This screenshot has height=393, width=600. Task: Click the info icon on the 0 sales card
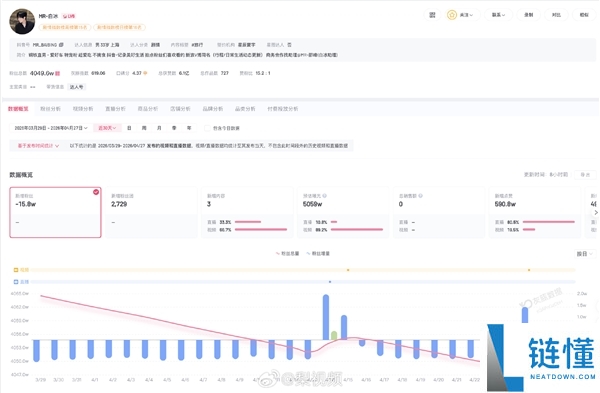coord(421,196)
